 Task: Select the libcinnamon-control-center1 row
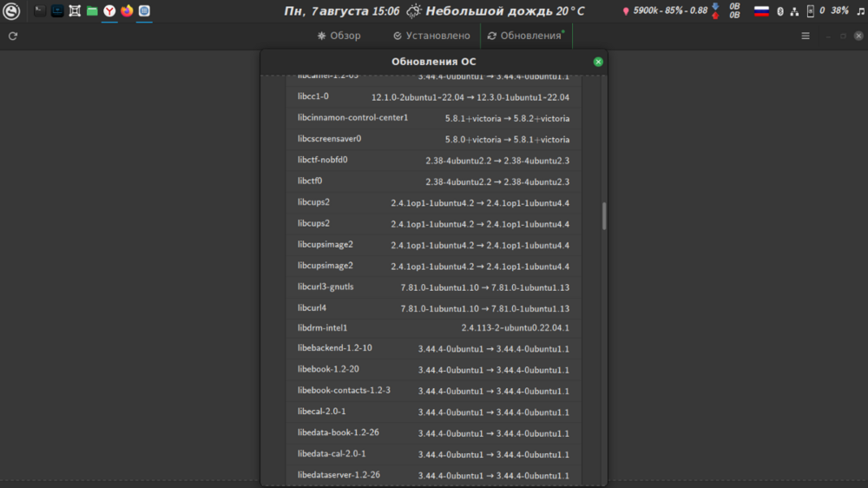433,118
